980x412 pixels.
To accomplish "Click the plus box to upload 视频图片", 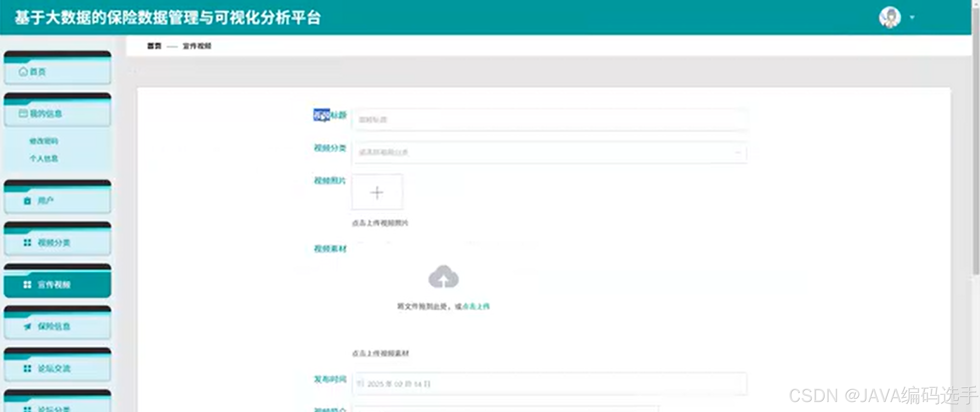I will point(377,192).
